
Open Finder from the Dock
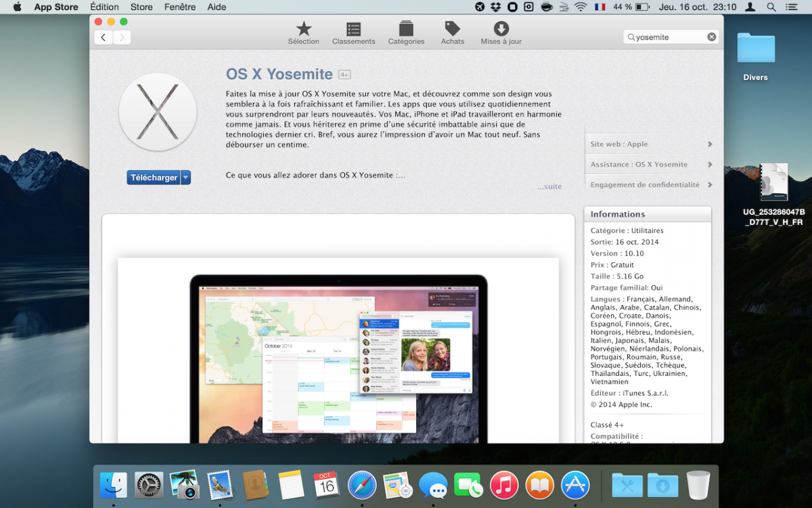pyautogui.click(x=114, y=485)
